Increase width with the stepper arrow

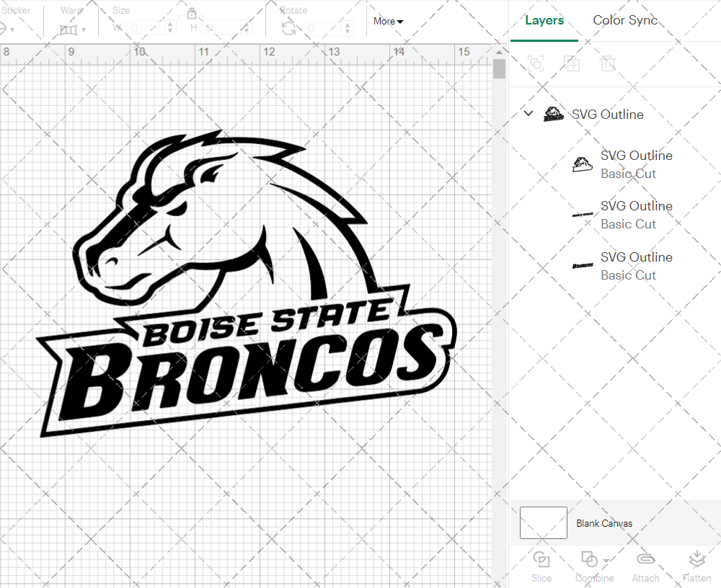coord(170,23)
